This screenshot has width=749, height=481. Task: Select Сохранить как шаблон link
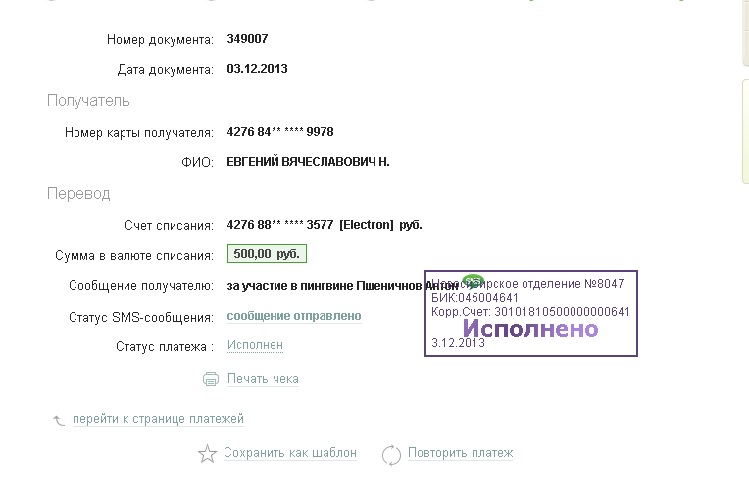pyautogui.click(x=290, y=453)
